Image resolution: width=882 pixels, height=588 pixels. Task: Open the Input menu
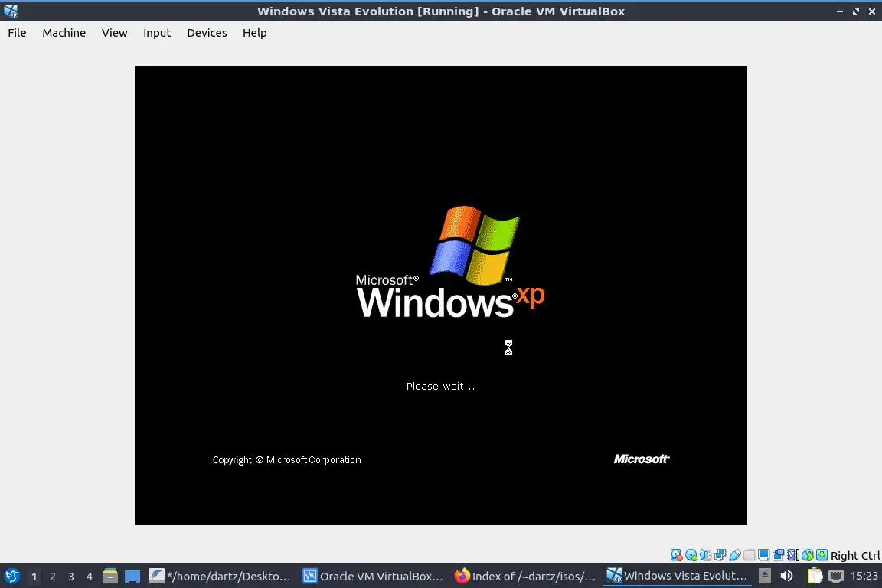pyautogui.click(x=156, y=33)
